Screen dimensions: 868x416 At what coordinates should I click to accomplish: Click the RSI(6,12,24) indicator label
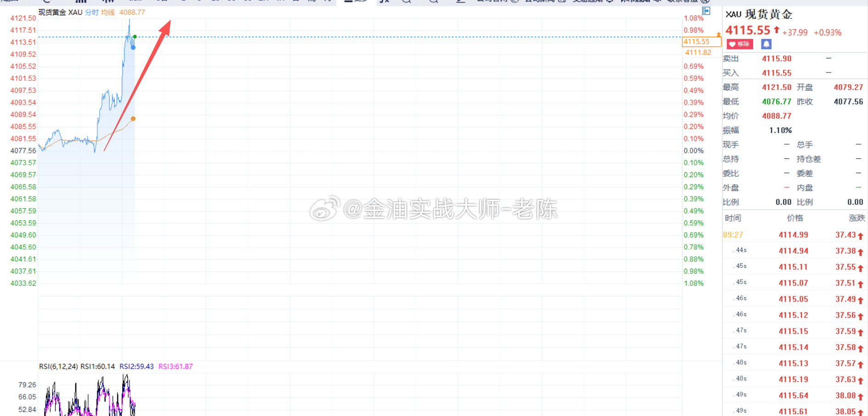[x=58, y=366]
